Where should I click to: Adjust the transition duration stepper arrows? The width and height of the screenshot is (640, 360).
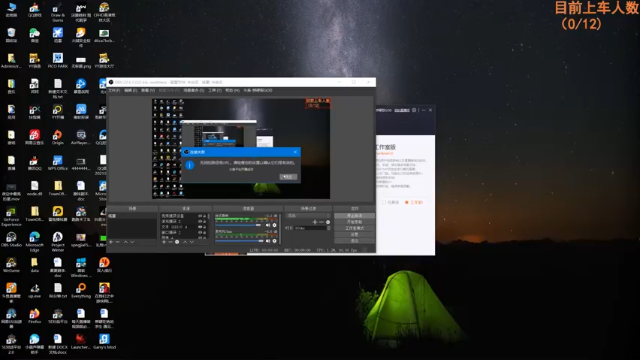(329, 228)
